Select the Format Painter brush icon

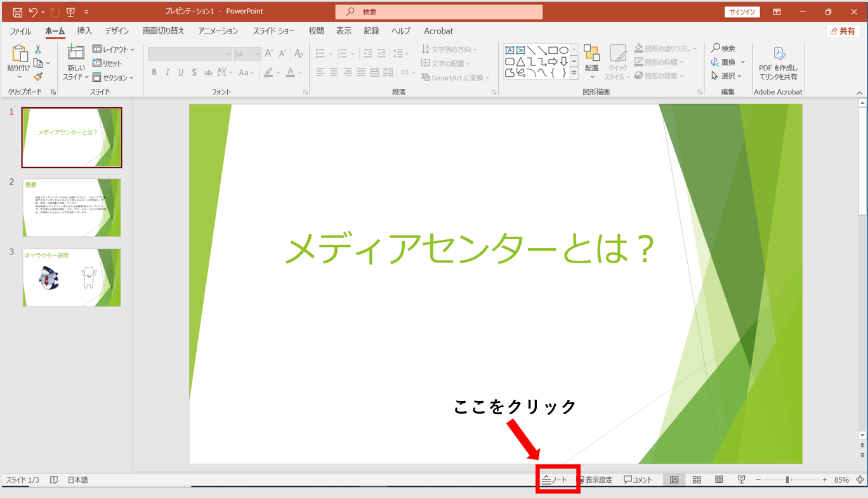[x=38, y=77]
